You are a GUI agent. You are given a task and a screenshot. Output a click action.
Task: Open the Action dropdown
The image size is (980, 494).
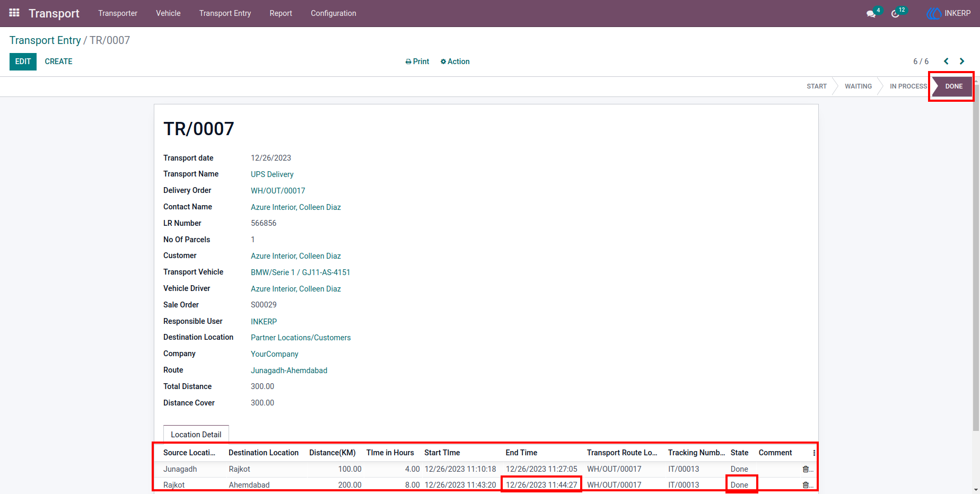click(x=455, y=61)
